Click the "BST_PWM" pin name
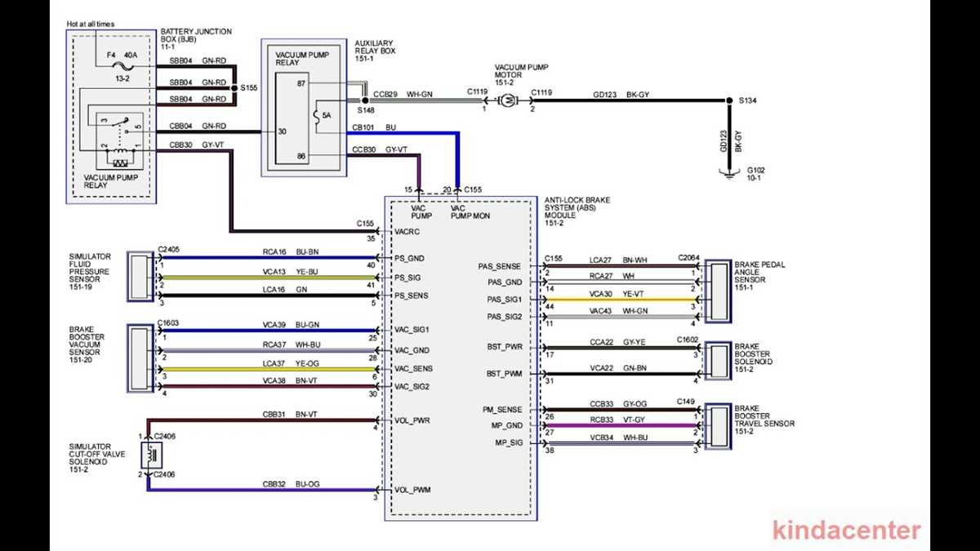The image size is (980, 551). 505,374
